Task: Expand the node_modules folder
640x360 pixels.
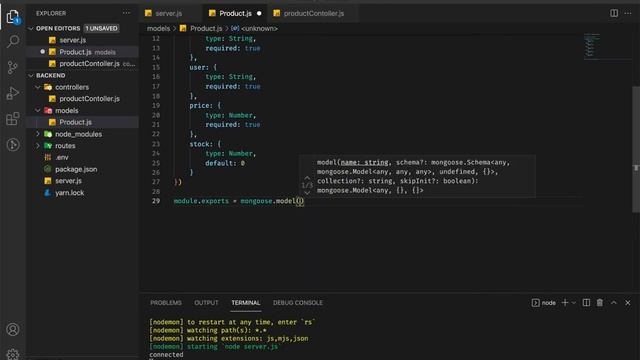Action: [38, 134]
